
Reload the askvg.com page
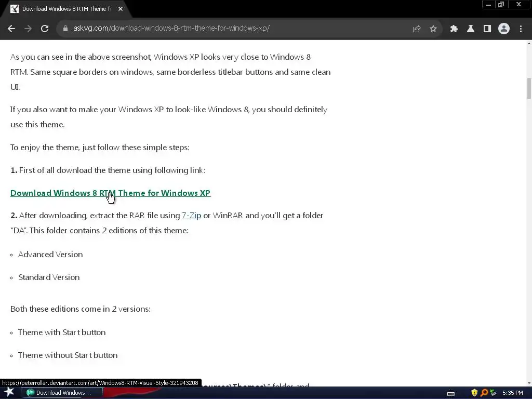coord(45,29)
